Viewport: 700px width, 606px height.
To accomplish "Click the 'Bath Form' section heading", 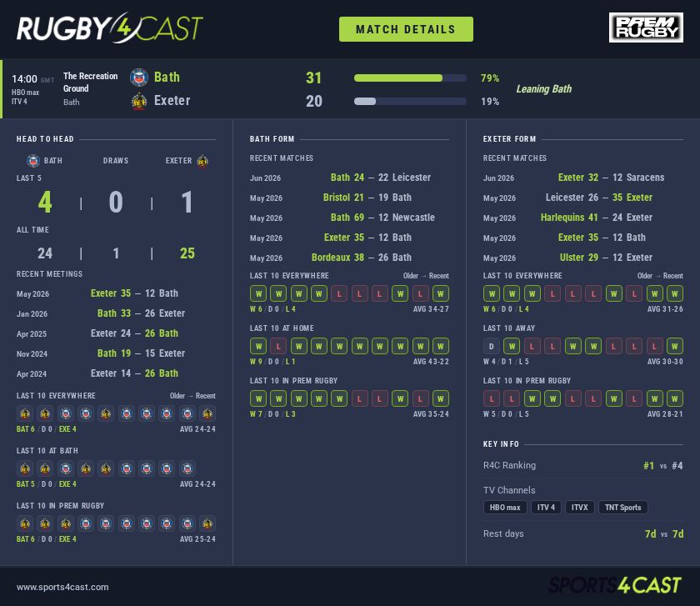I will pyautogui.click(x=272, y=139).
